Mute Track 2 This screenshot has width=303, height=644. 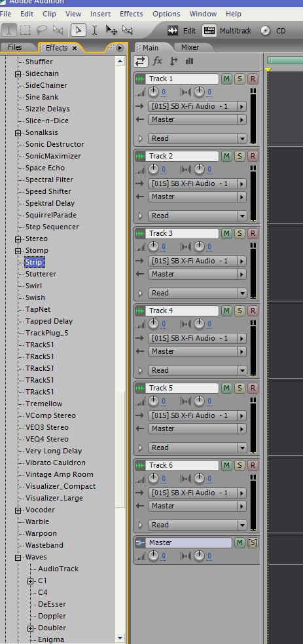[226, 156]
